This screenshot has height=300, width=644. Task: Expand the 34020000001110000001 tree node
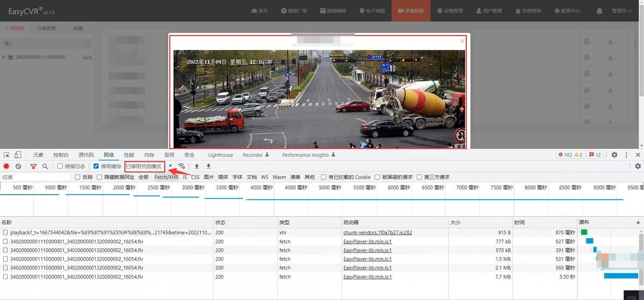tap(4, 57)
